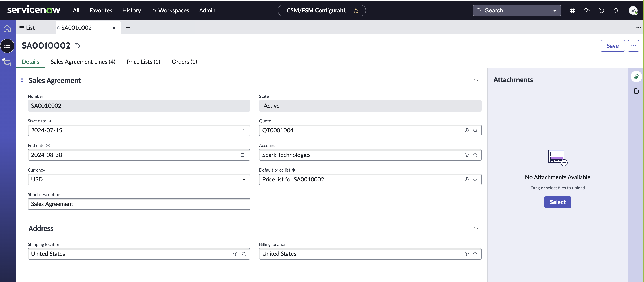Show Quote QT0001004 record info

pyautogui.click(x=466, y=130)
